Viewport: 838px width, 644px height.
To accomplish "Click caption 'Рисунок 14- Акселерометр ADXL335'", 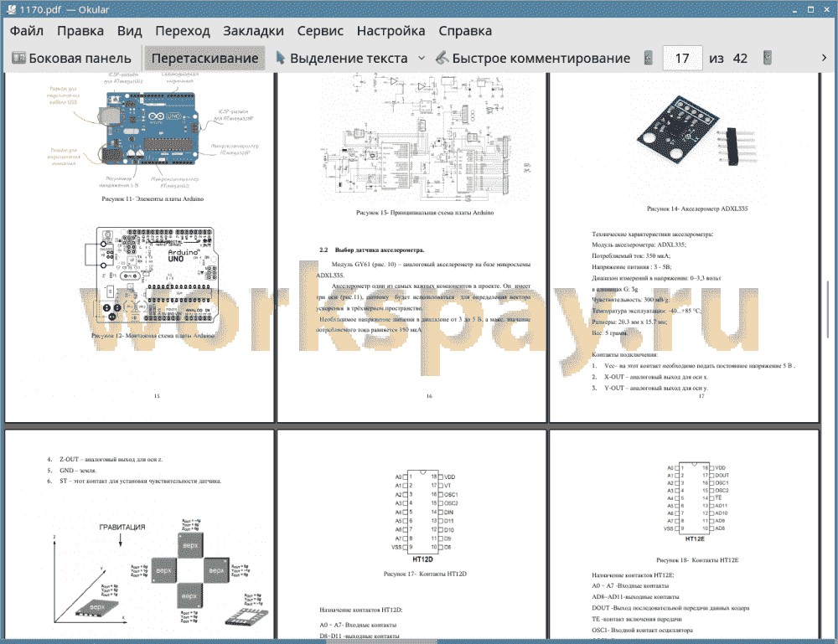I will pyautogui.click(x=697, y=209).
